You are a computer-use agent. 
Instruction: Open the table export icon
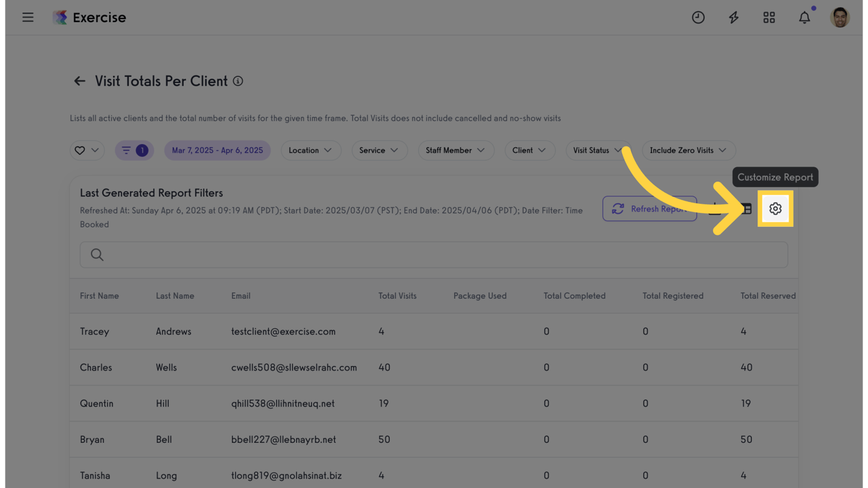746,208
